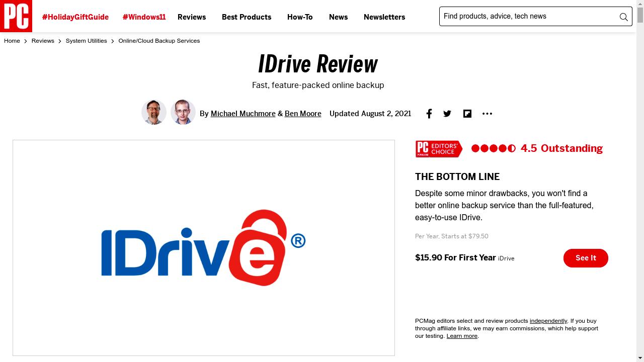Screen dimensions: 644x362
Task: Click Michael Muchmore's author photo
Action: point(154,112)
